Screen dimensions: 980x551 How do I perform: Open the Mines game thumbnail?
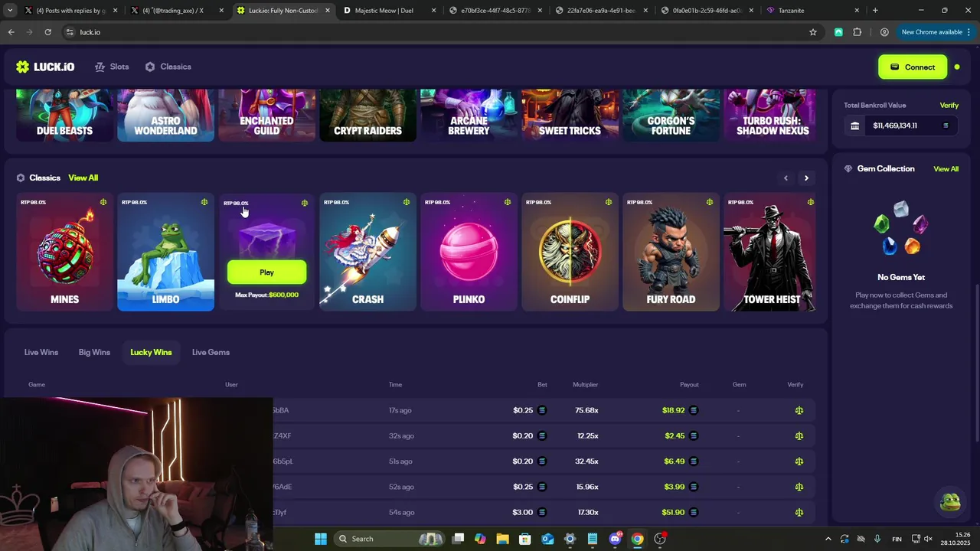click(64, 252)
